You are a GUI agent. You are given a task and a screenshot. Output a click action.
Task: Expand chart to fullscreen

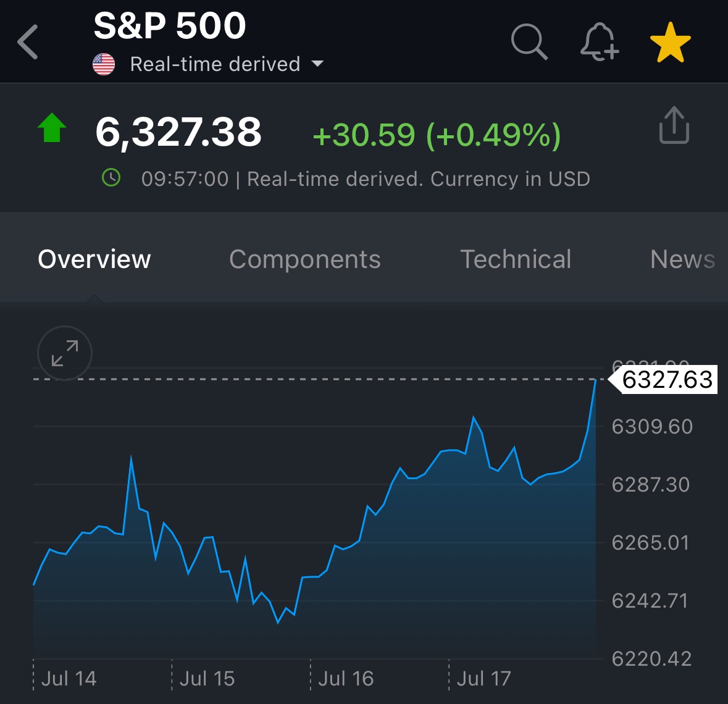tap(65, 353)
